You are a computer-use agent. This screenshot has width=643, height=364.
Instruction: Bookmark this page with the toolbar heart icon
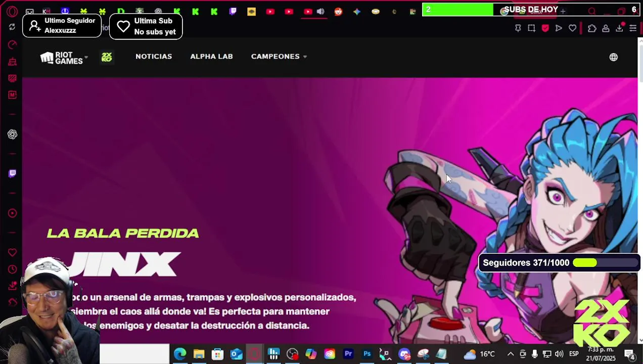click(x=572, y=28)
